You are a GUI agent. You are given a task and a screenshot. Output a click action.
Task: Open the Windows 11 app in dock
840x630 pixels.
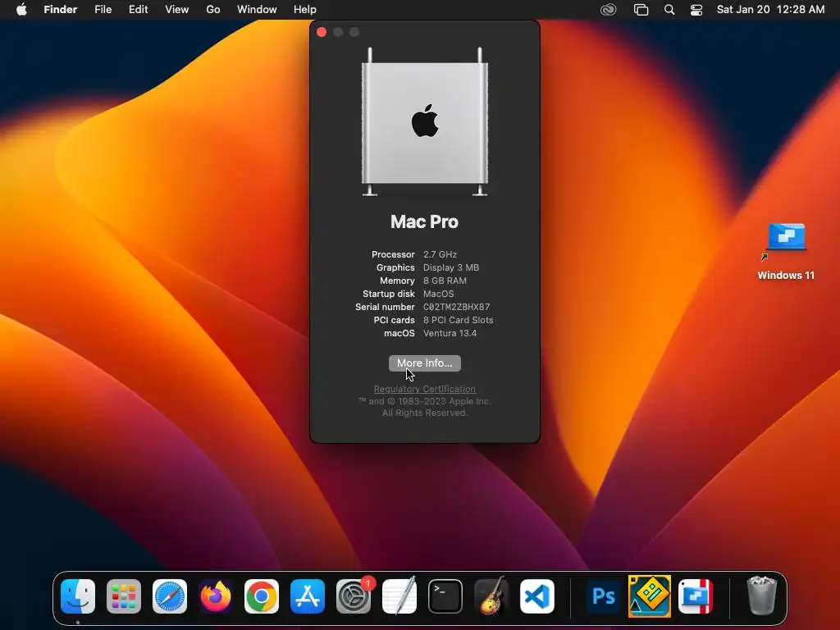(696, 596)
